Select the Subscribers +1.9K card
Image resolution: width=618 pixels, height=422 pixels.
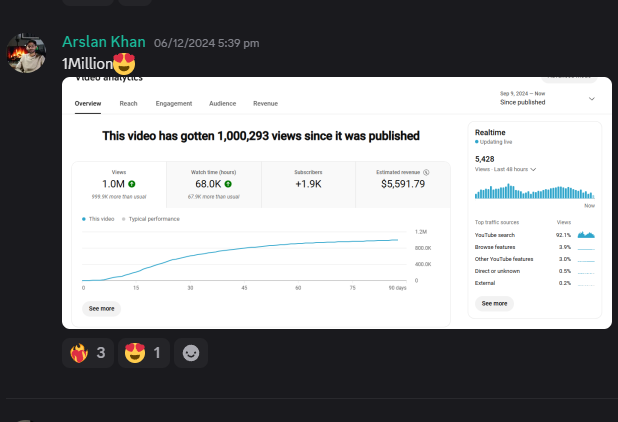coord(308,184)
